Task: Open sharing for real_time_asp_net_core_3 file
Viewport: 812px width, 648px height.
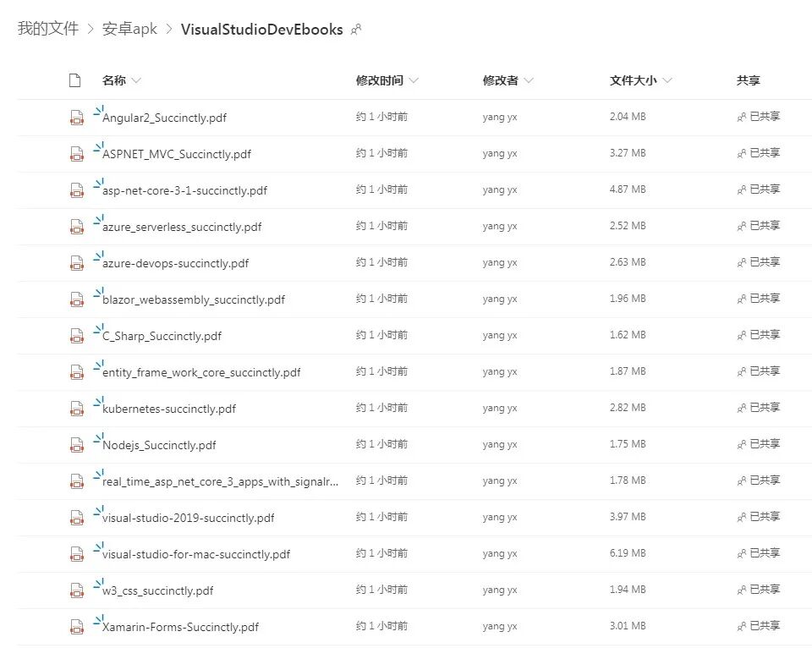Action: tap(759, 481)
